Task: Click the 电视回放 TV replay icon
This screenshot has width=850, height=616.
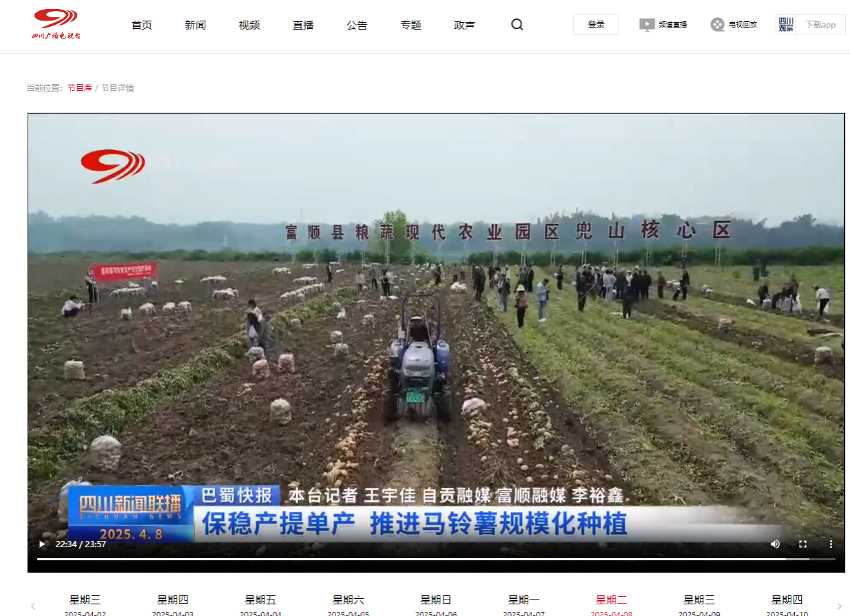Action: pos(718,25)
